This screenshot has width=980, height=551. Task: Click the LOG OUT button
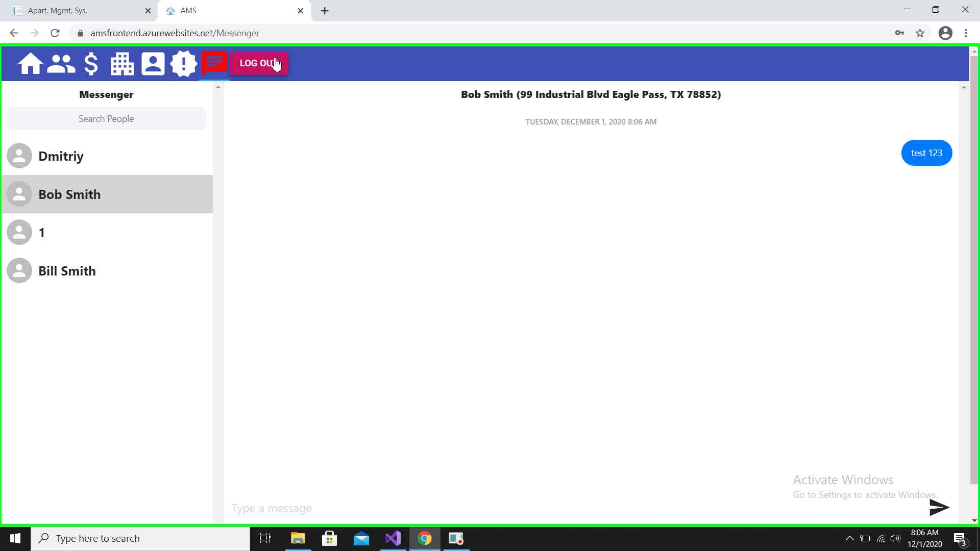(x=259, y=63)
